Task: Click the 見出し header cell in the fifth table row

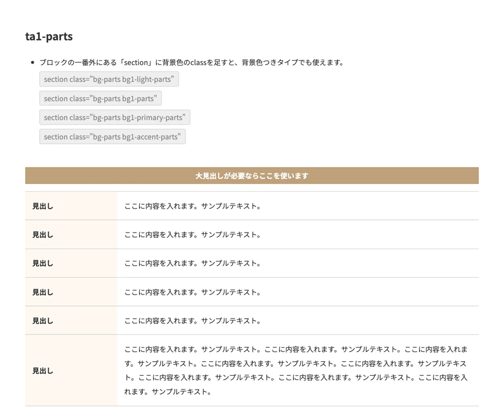Action: (43, 321)
